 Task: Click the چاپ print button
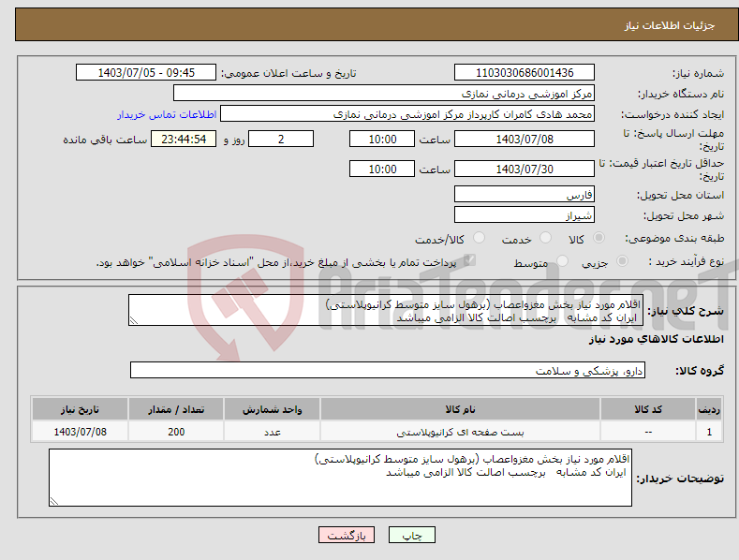[x=412, y=535]
